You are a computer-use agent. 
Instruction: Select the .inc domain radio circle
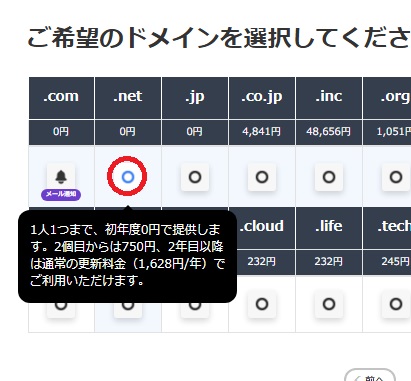329,177
